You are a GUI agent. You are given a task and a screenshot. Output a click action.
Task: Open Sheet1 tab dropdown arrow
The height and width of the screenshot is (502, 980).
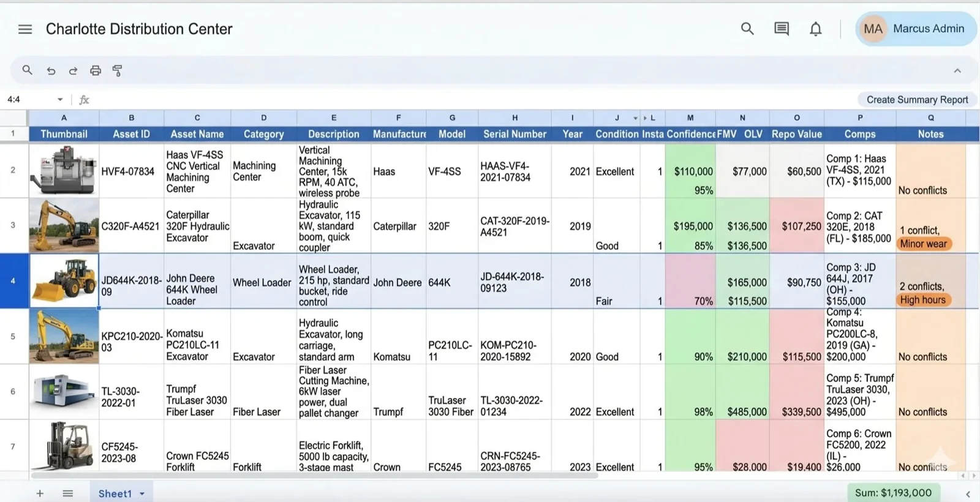[142, 494]
